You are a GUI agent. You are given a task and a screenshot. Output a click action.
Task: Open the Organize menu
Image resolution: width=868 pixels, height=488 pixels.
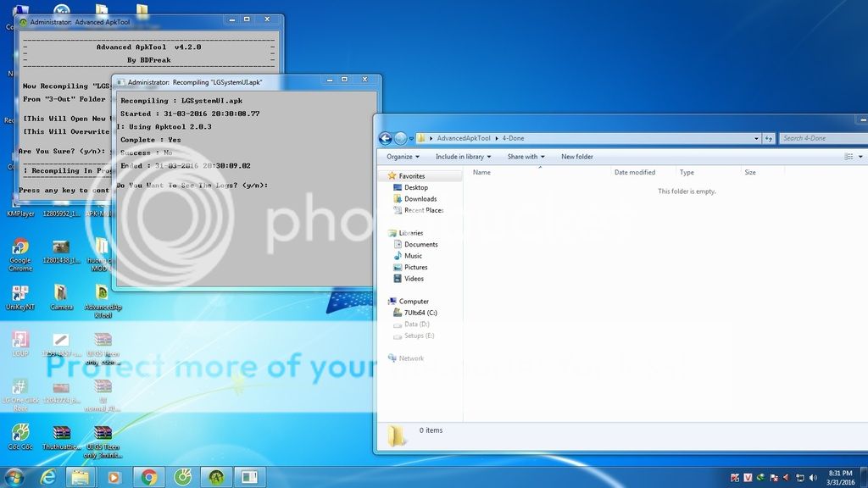click(403, 157)
